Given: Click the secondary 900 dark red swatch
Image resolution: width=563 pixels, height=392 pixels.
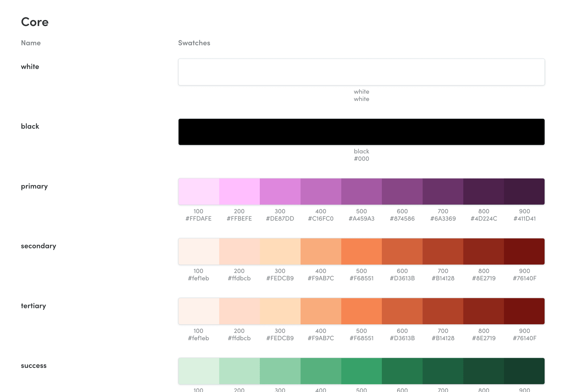Looking at the screenshot, I should point(524,252).
